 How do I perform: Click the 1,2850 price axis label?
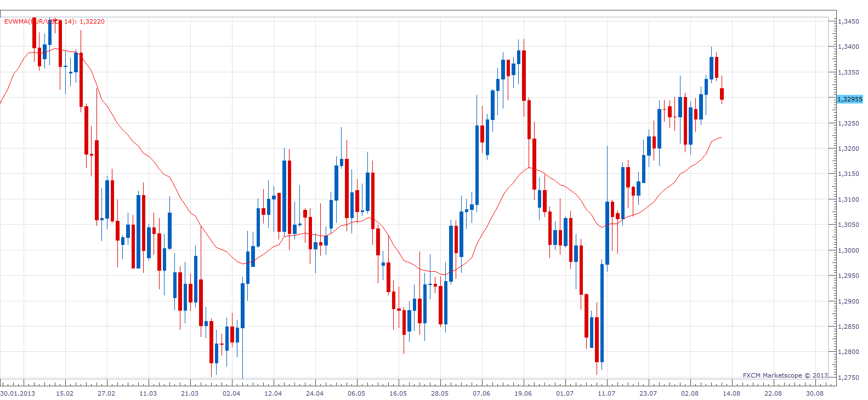849,327
